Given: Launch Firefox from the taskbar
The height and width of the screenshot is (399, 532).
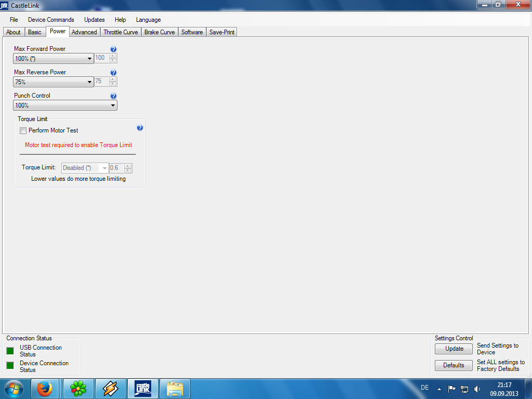Looking at the screenshot, I should coord(45,389).
